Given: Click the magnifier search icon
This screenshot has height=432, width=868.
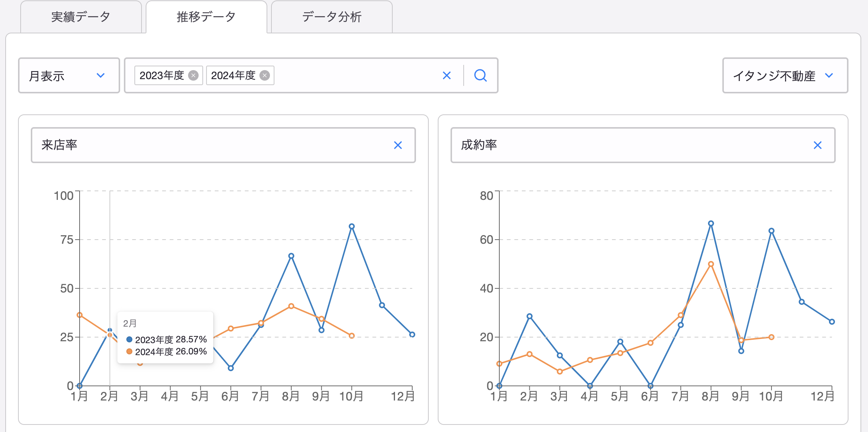Looking at the screenshot, I should click(481, 75).
